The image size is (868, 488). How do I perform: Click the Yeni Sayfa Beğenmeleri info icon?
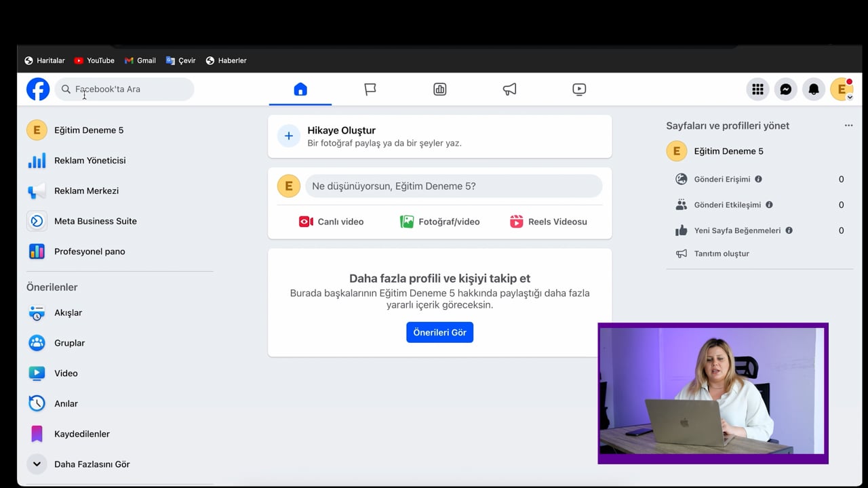[789, 230]
